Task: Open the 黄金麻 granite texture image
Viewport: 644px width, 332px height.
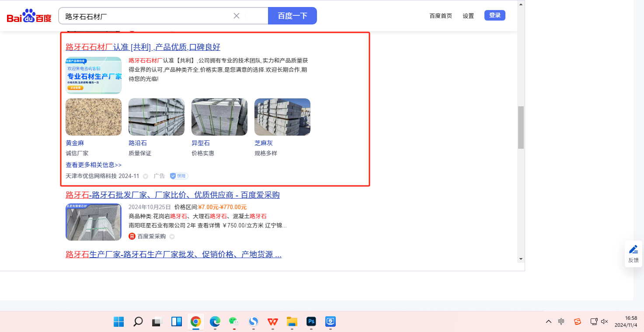Action: point(94,117)
